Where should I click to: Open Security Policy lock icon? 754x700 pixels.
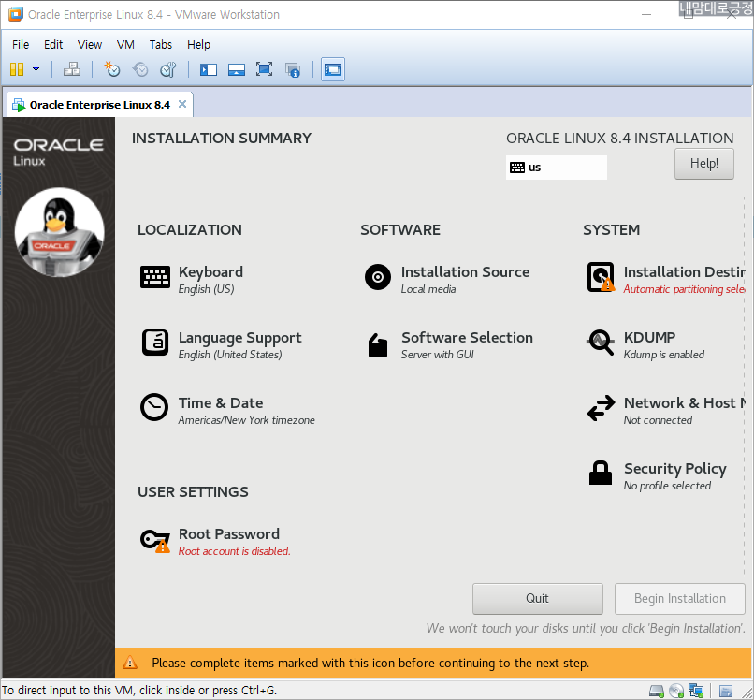[601, 473]
